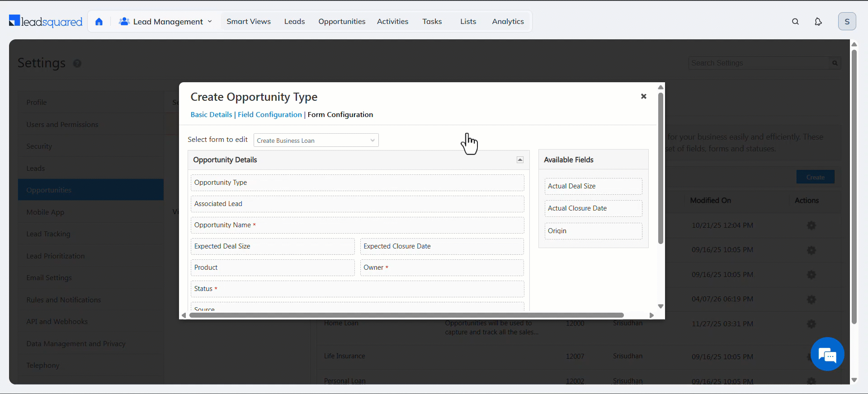Open the Select form to edit dropdown
The height and width of the screenshot is (394, 868).
316,141
